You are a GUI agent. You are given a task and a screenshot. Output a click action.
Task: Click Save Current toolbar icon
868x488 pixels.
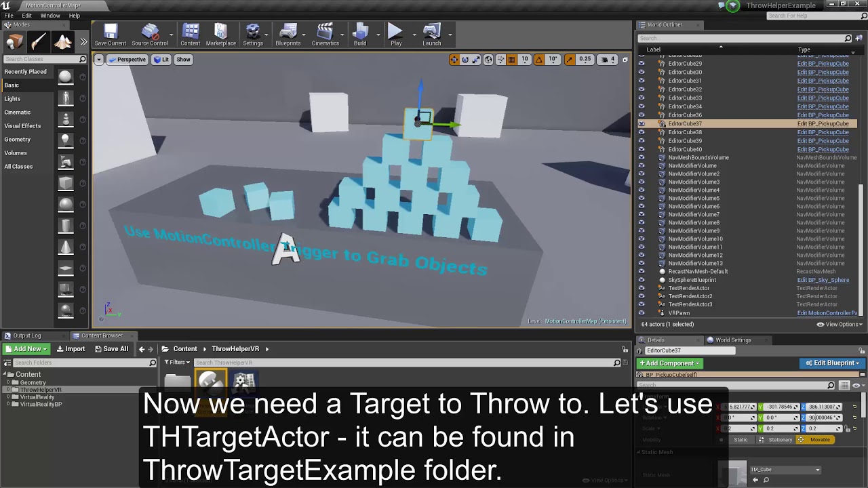click(x=110, y=35)
